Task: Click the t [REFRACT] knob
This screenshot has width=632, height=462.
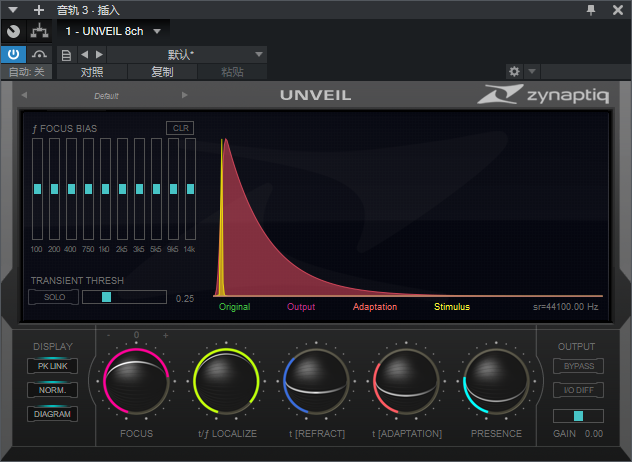Action: 316,381
